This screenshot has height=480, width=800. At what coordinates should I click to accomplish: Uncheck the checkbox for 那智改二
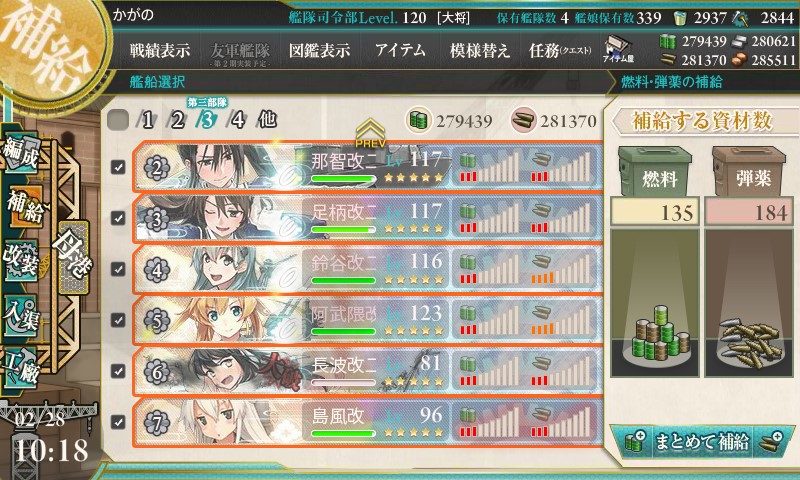[x=118, y=167]
